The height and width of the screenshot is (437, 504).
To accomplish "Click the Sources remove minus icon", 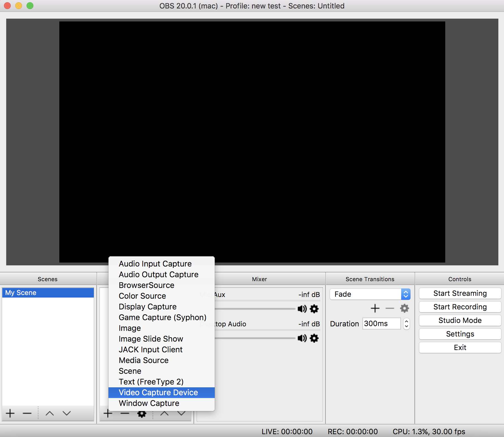I will click(125, 414).
